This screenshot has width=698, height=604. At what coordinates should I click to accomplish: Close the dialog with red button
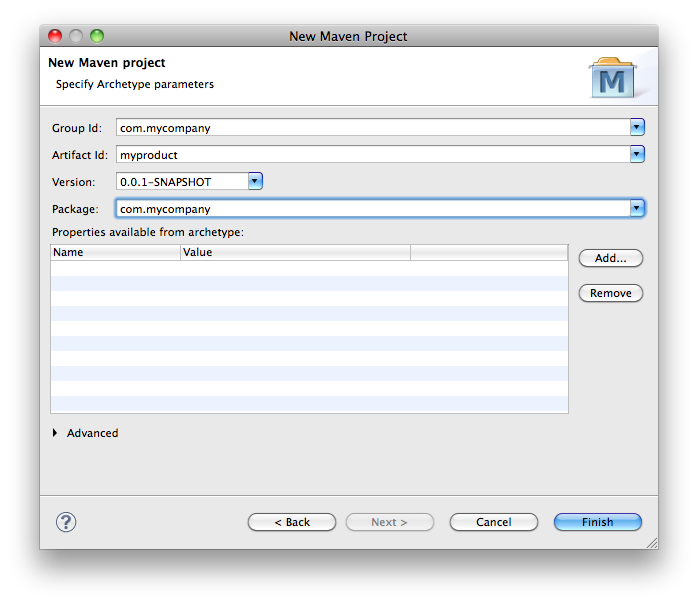(55, 36)
